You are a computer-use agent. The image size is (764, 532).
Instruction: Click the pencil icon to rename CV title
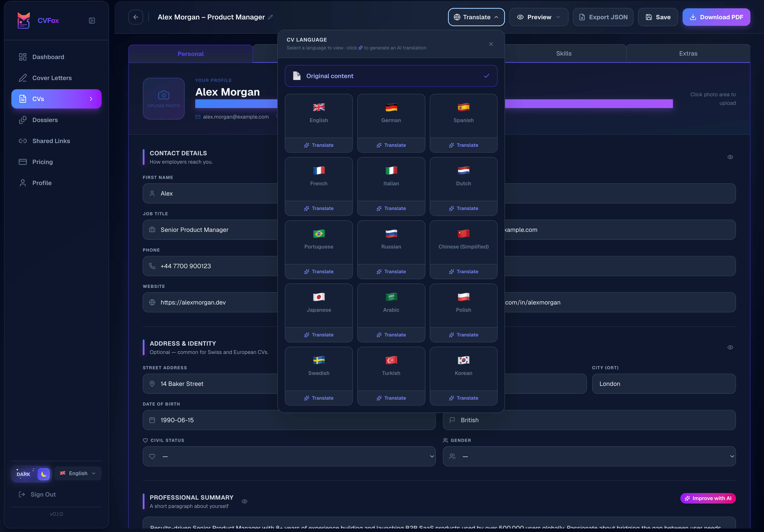[x=271, y=17]
